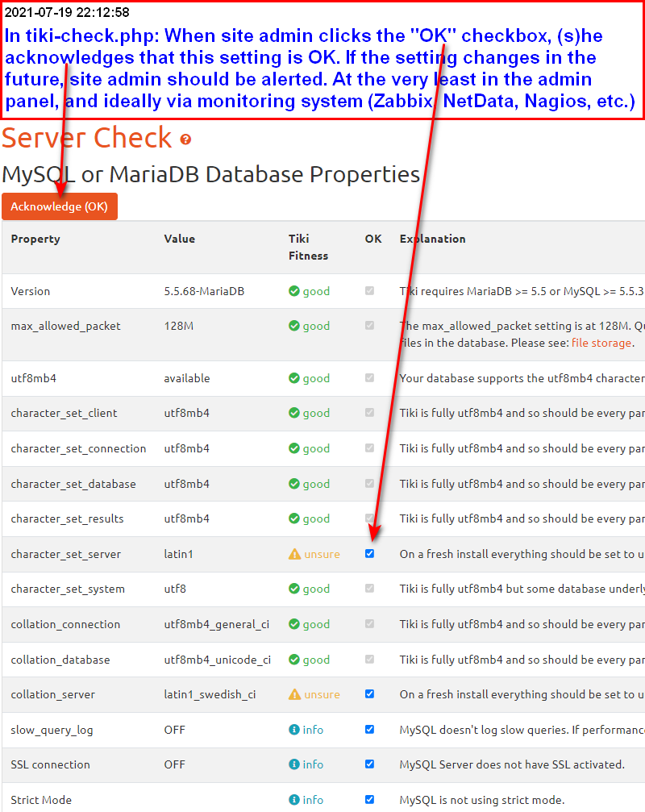The image size is (645, 812).
Task: Toggle OK checkbox for SSL connection
Action: coord(369,764)
